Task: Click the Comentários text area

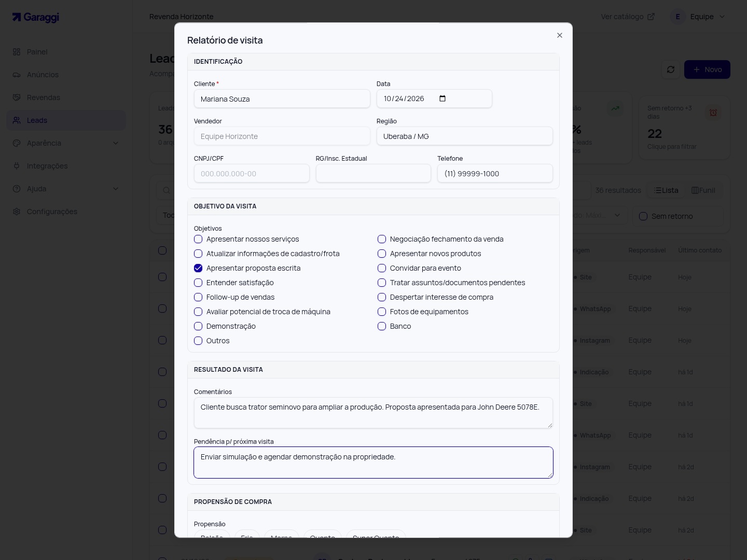Action: click(x=374, y=413)
